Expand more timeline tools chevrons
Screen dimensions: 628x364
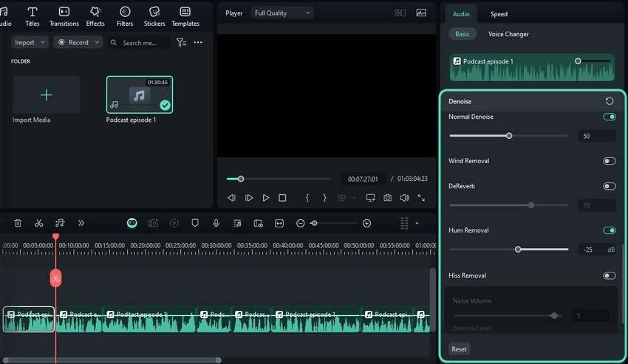(81, 223)
